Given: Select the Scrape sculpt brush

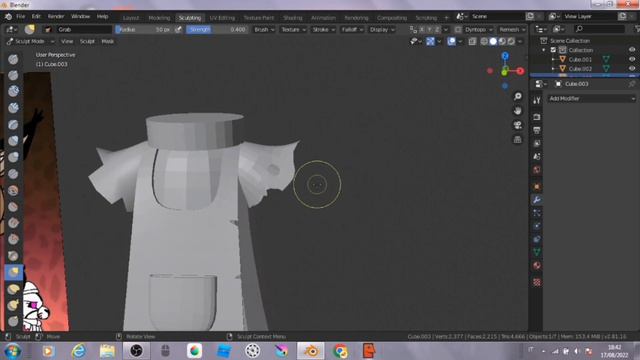Looking at the screenshot, I should [13, 239].
